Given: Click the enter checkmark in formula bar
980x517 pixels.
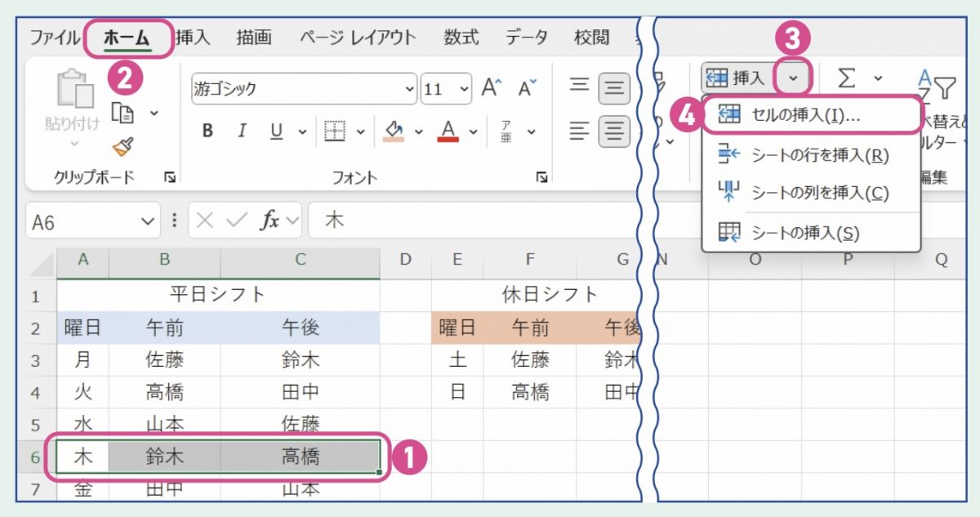Looking at the screenshot, I should click(238, 221).
